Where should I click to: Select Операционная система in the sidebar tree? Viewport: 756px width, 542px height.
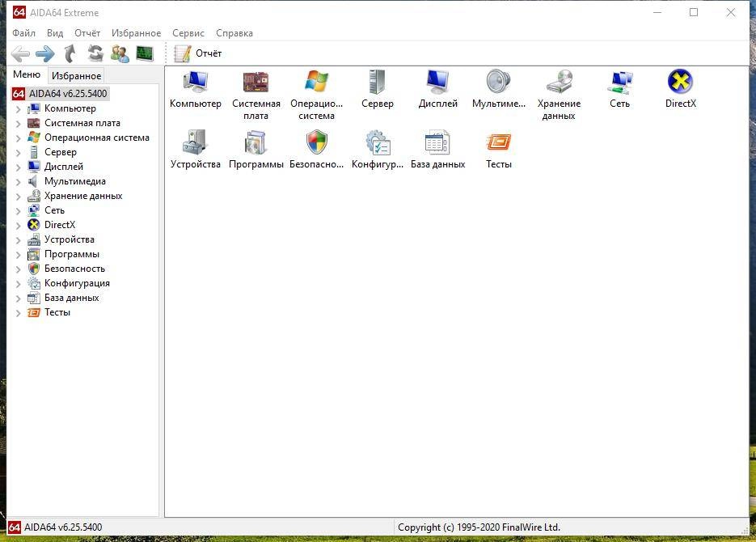click(96, 138)
